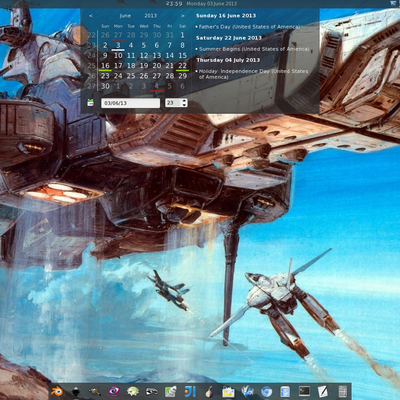Click the Sat weekday header
The width and height of the screenshot is (400, 400).
coord(182,26)
